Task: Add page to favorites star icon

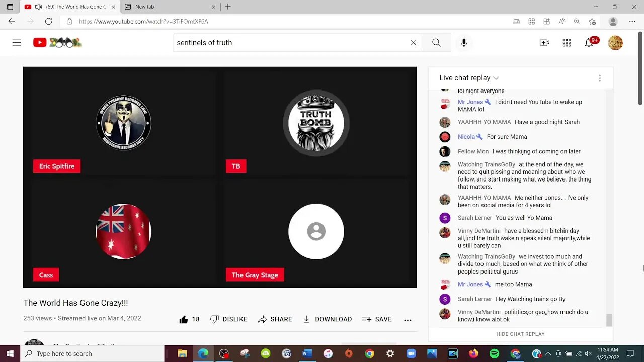Action: [x=592, y=21]
